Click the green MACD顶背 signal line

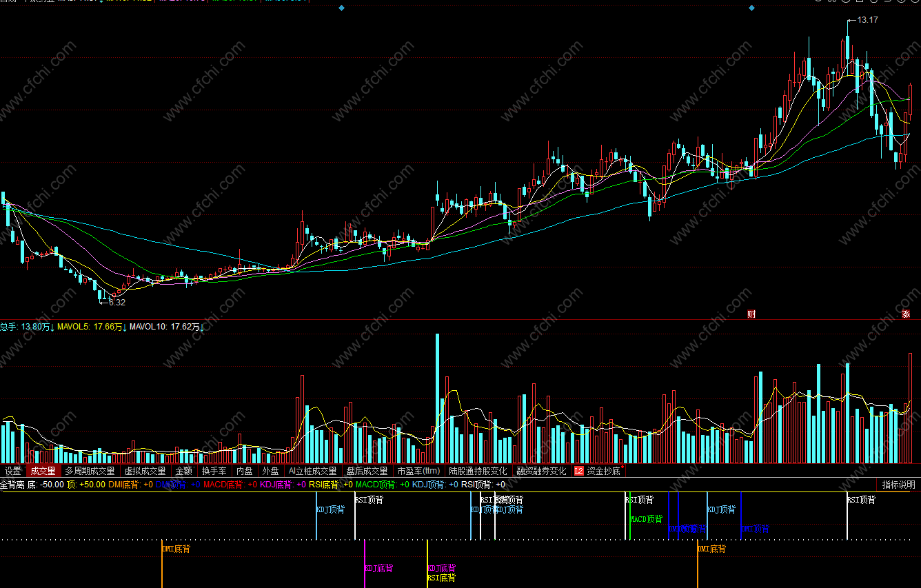point(630,516)
